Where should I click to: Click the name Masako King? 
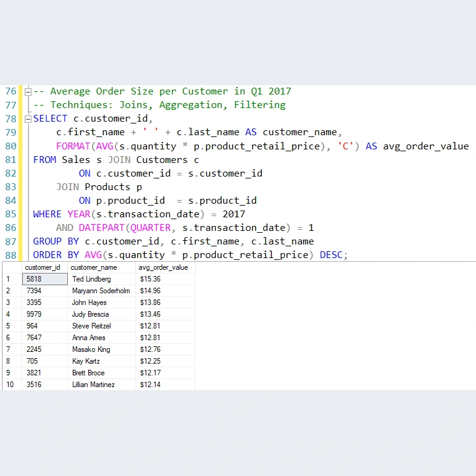(91, 349)
